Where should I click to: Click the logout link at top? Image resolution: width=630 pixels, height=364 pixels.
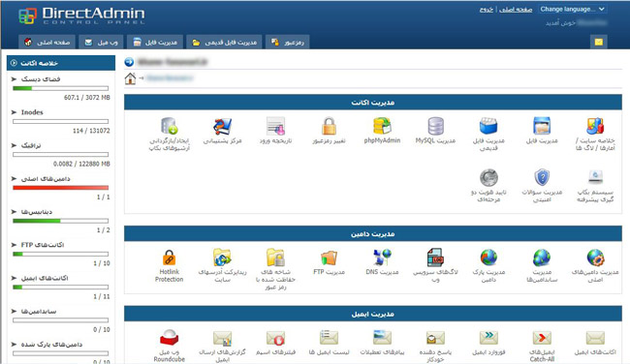487,10
